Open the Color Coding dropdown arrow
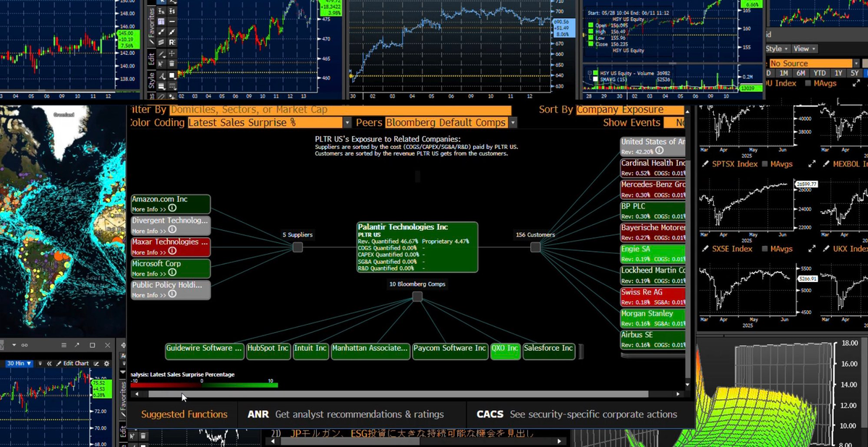Screen dimensions: 868x447 [x=347, y=123]
